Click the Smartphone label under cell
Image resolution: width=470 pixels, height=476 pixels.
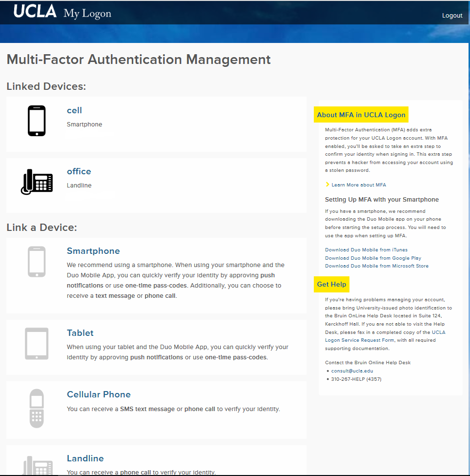click(84, 124)
